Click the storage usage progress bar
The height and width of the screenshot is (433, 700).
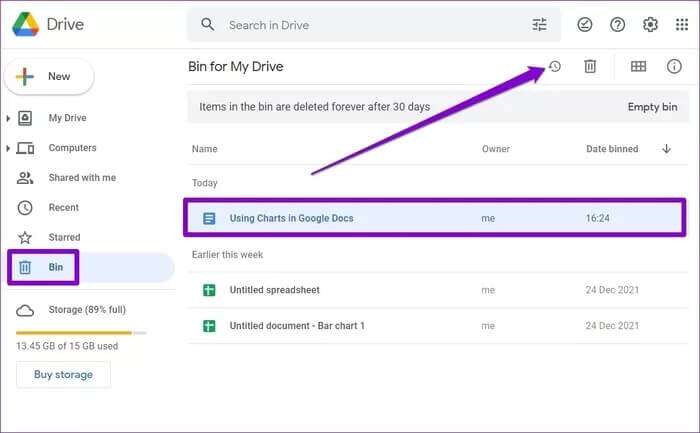coord(81,333)
